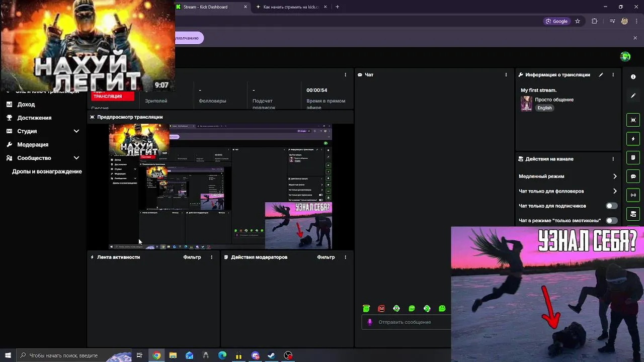Image resolution: width=644 pixels, height=362 pixels.
Task: Click the purple microphone icon in chat
Action: click(370, 322)
